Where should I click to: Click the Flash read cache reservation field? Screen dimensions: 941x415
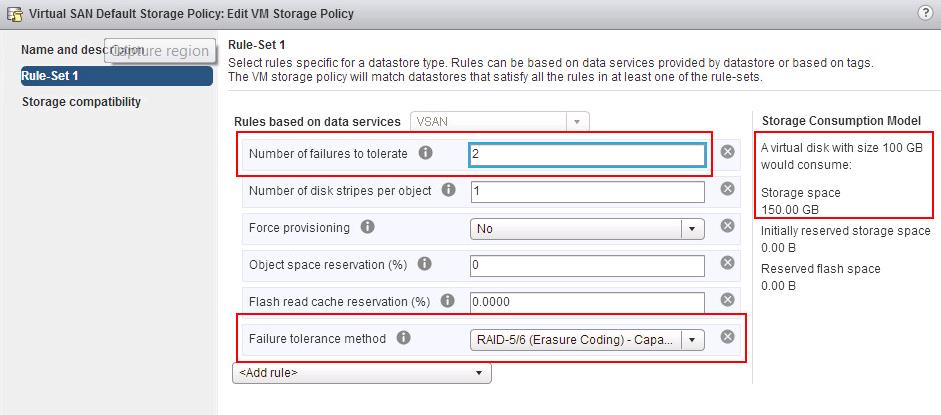(x=586, y=301)
